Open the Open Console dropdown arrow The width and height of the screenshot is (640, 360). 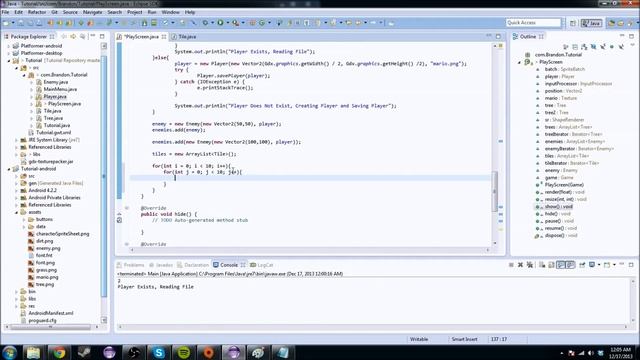tap(614, 265)
